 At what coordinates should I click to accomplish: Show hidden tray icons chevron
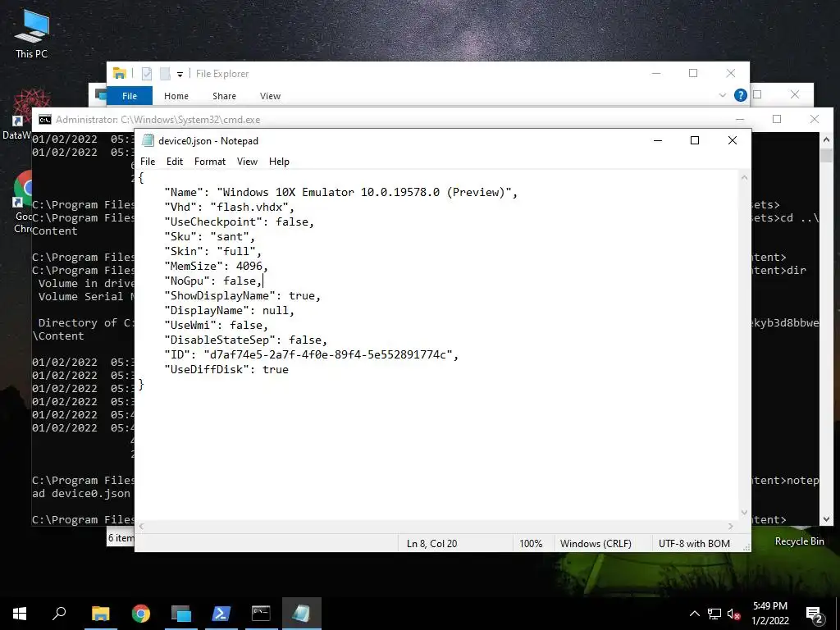(694, 614)
